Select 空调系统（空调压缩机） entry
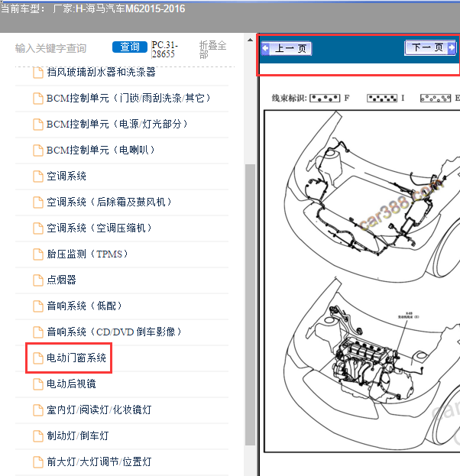Image resolution: width=460 pixels, height=476 pixels. point(99,228)
